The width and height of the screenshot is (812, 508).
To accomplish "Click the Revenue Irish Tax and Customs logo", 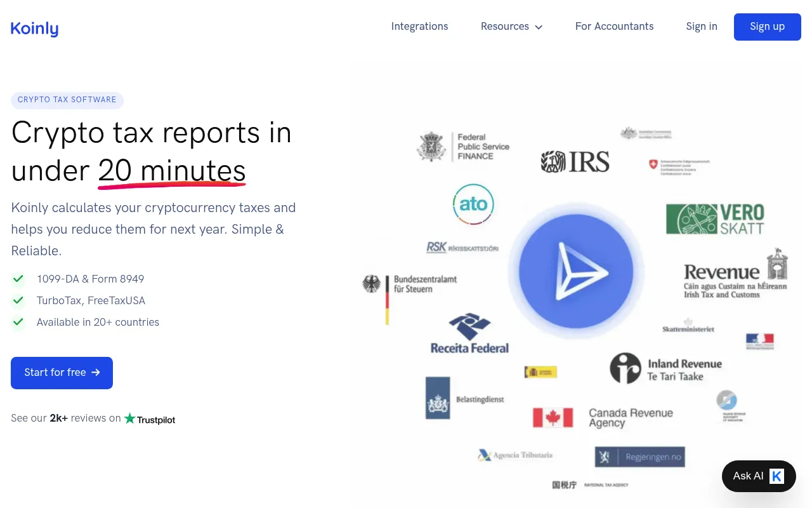I will (x=736, y=274).
